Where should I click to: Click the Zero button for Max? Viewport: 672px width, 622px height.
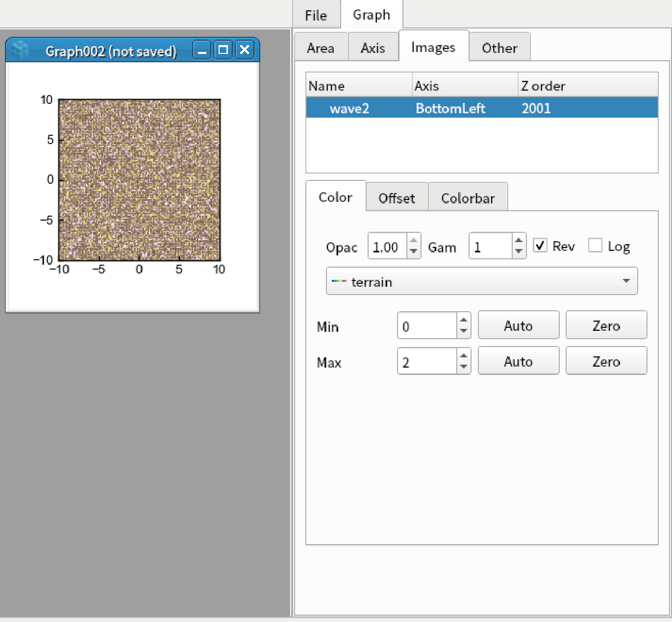(x=606, y=361)
